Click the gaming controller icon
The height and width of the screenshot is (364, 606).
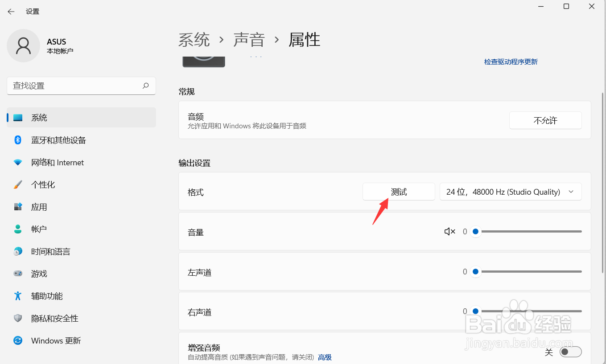[x=18, y=274]
